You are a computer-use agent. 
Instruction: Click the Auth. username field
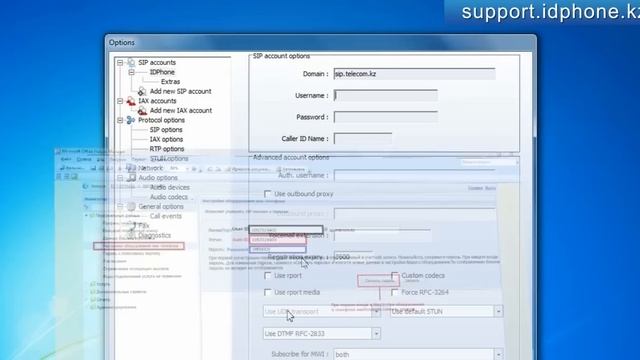[x=415, y=176]
